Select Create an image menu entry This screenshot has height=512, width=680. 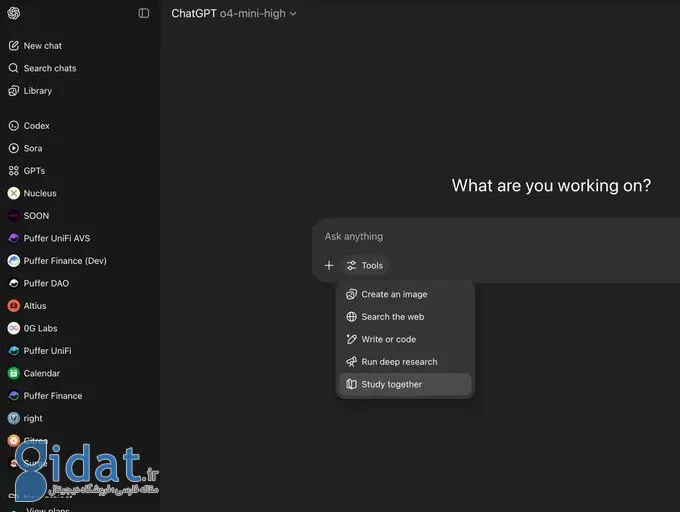pos(405,294)
